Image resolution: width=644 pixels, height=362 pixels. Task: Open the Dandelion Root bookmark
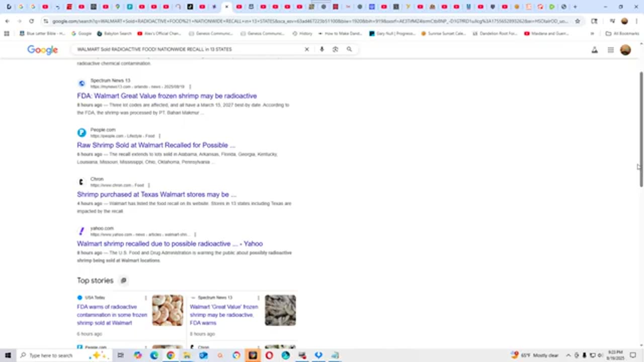point(496,34)
